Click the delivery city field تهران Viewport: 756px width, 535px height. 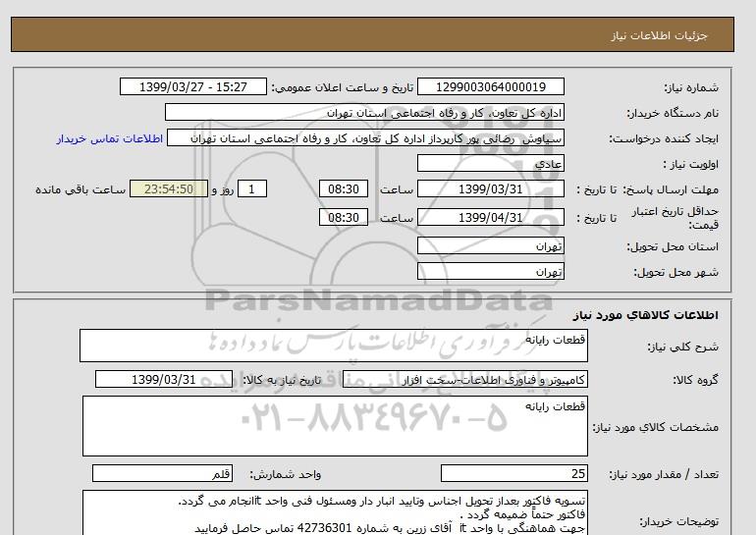pyautogui.click(x=490, y=271)
